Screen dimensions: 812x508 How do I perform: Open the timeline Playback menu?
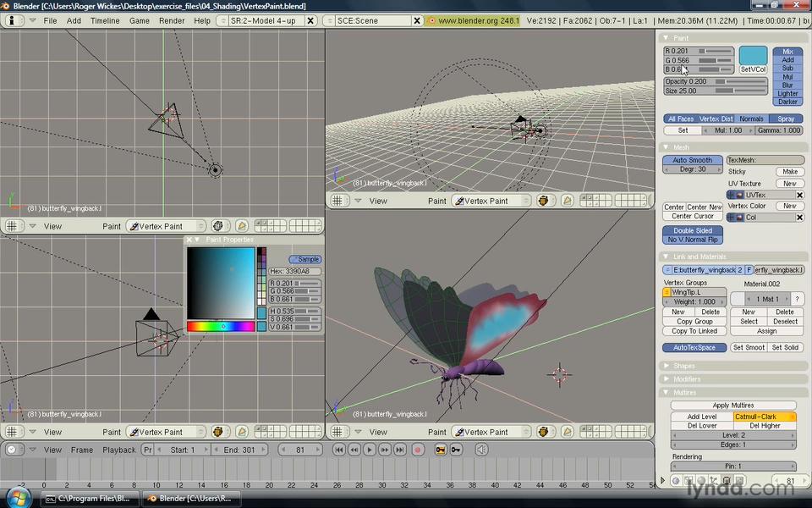coord(119,450)
